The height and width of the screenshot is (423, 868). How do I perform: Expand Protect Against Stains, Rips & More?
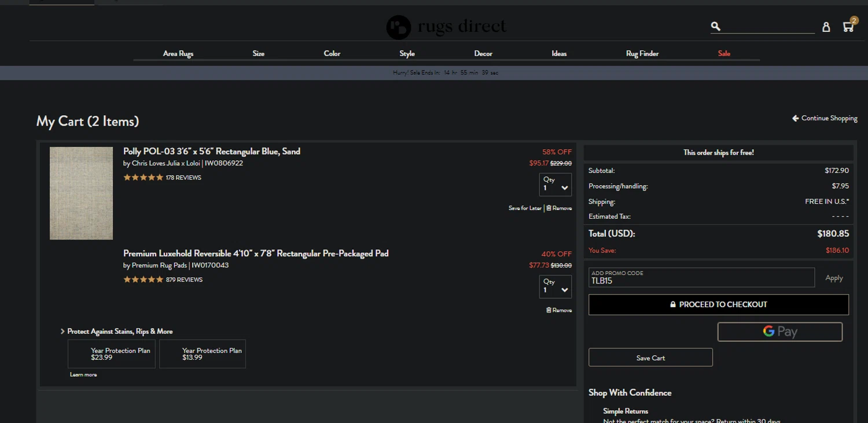click(x=117, y=332)
